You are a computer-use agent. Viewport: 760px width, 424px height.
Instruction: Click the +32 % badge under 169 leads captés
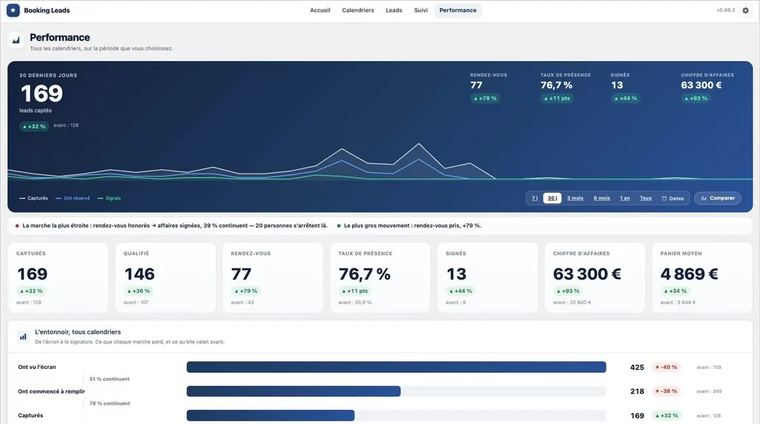click(x=34, y=126)
